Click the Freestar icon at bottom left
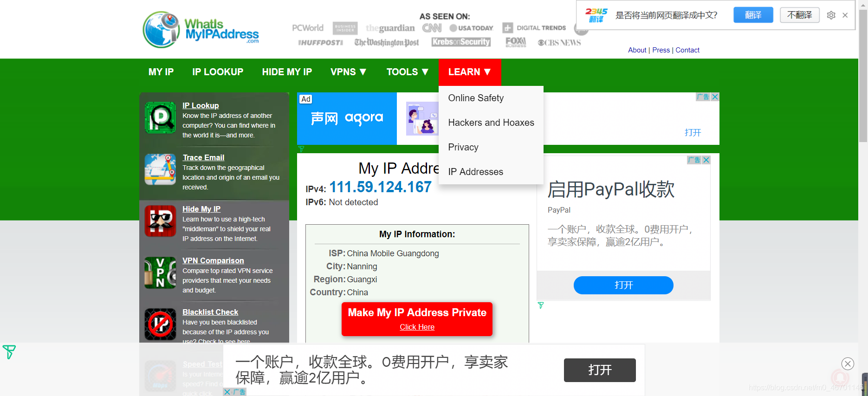 (9, 352)
